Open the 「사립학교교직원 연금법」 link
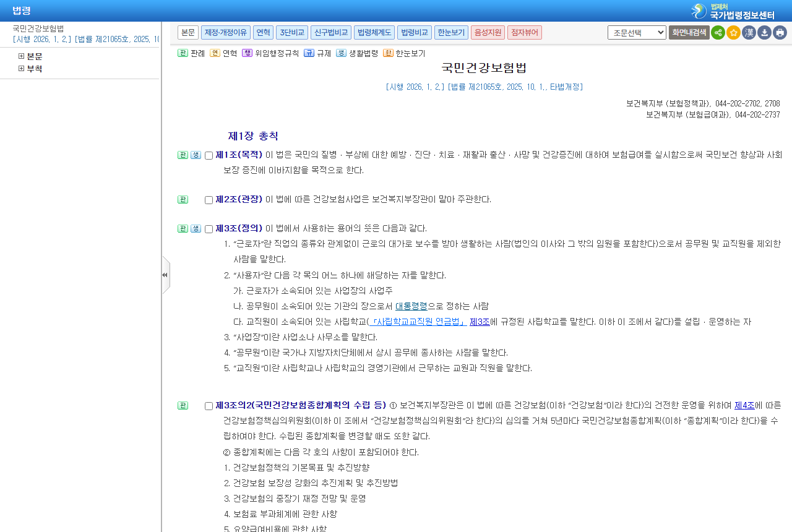 tap(420, 322)
